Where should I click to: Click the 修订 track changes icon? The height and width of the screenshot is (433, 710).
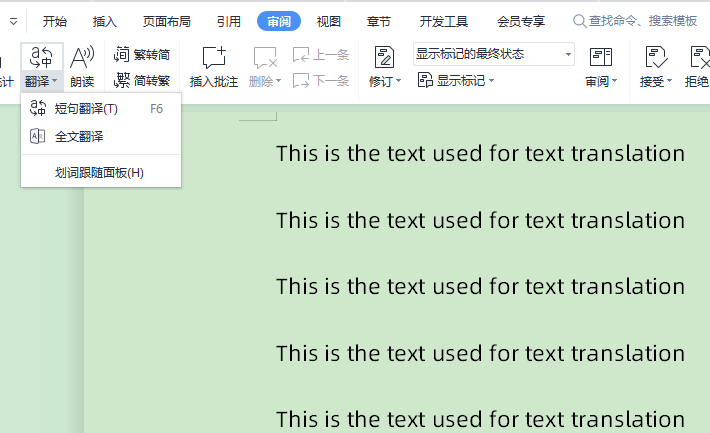tap(384, 58)
